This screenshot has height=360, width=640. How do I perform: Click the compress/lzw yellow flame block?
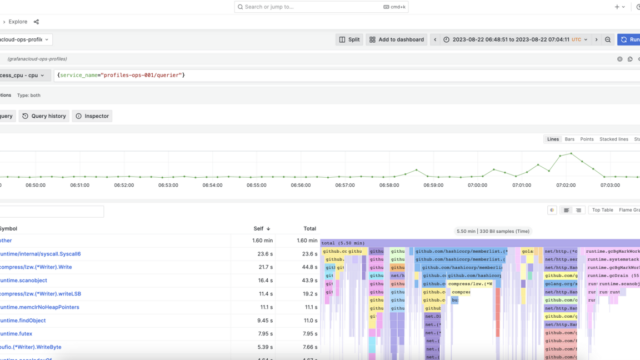click(x=470, y=284)
